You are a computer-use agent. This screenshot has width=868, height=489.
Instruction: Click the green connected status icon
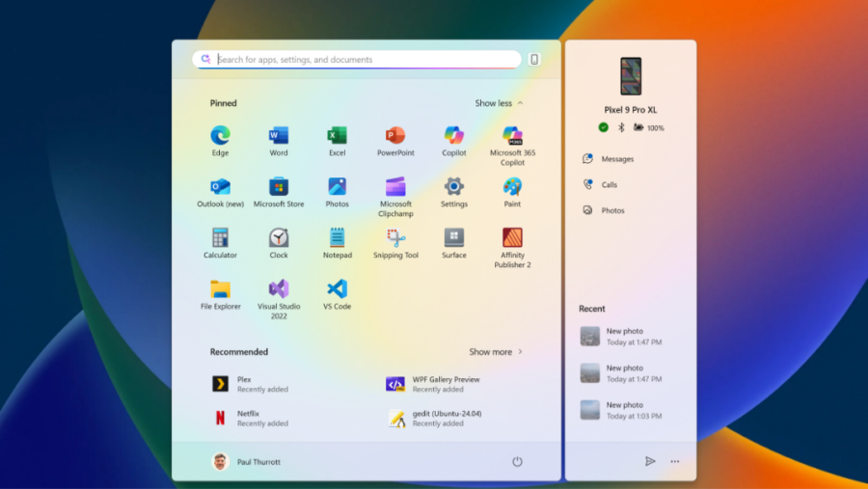(604, 127)
